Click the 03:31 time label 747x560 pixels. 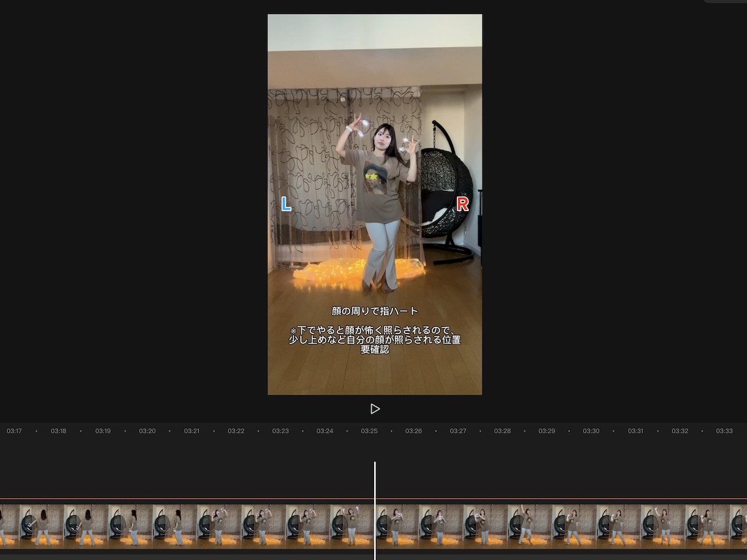[x=636, y=431]
